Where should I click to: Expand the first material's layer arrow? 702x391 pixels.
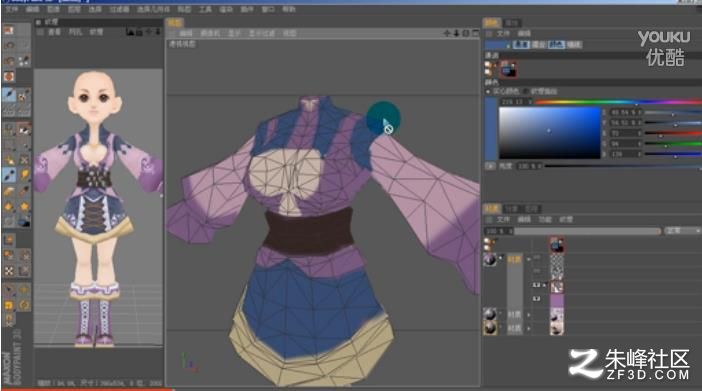point(529,259)
